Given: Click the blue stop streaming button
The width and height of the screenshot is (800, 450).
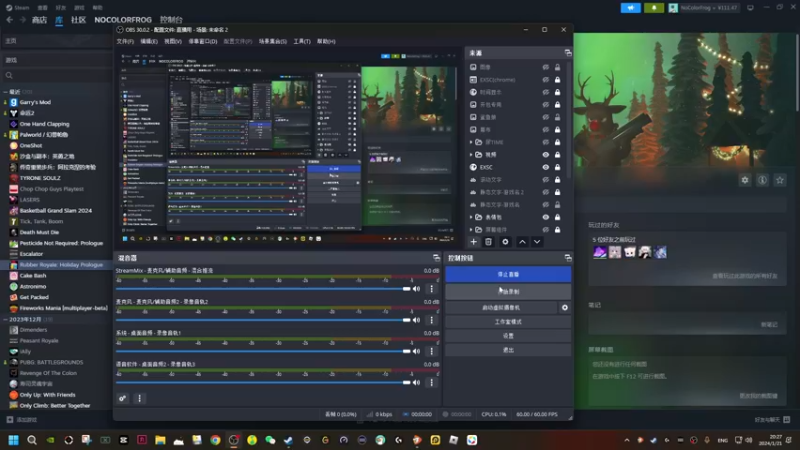Looking at the screenshot, I should coord(508,274).
